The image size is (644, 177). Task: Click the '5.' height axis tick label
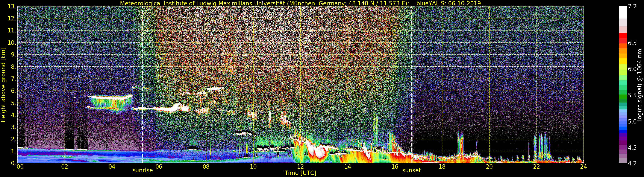click(x=13, y=103)
